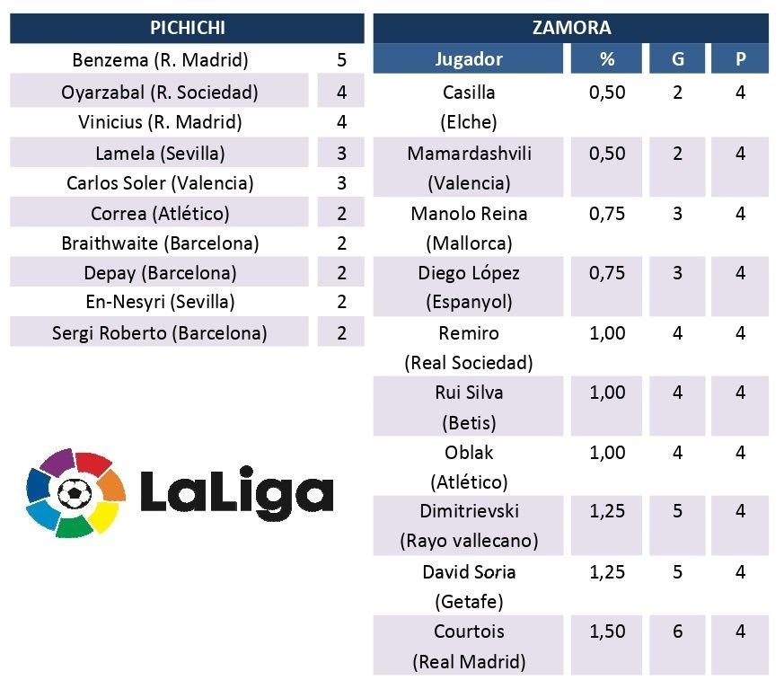Select the Benzema (R. Madrid) row

coord(160,61)
